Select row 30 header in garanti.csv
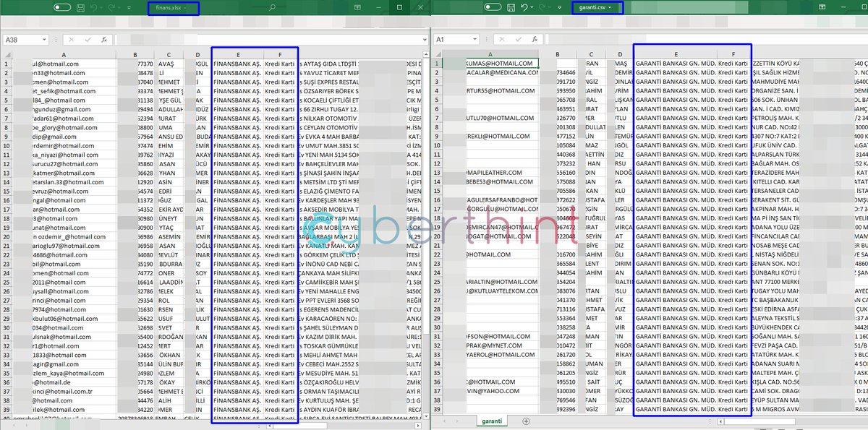Image resolution: width=868 pixels, height=430 pixels. tap(437, 327)
